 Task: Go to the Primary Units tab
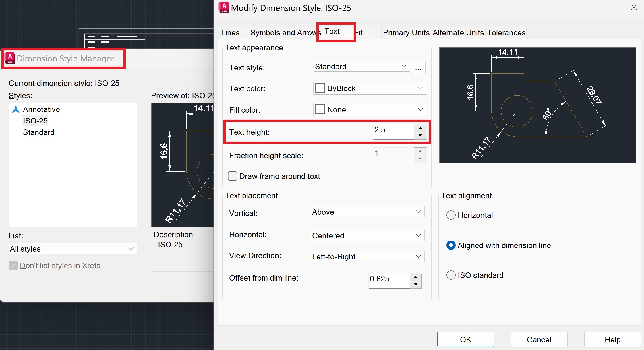click(406, 33)
